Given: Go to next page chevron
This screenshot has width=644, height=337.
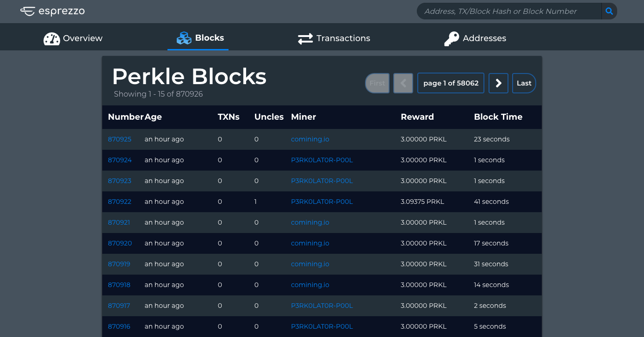Looking at the screenshot, I should pos(498,83).
